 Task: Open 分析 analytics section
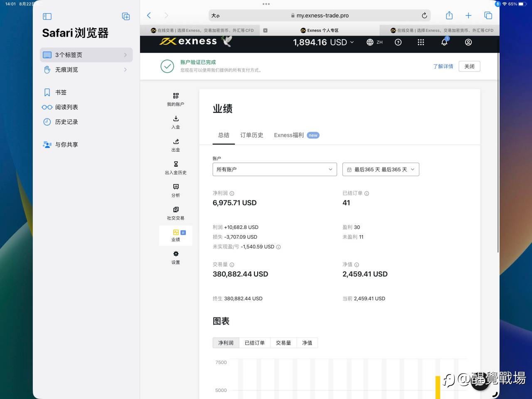tap(176, 191)
